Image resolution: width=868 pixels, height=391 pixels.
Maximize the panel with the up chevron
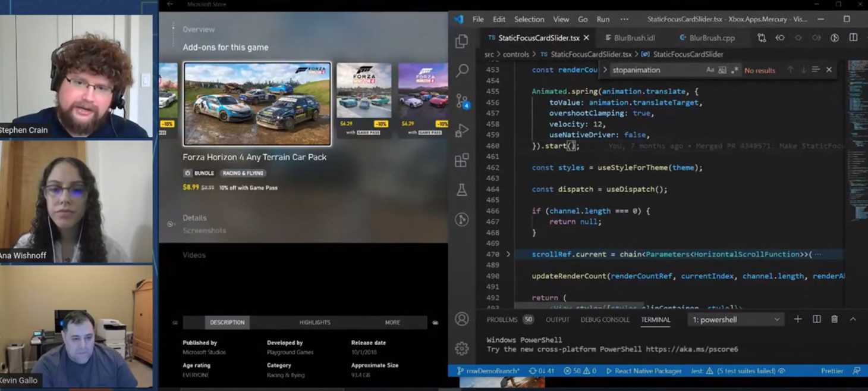click(x=853, y=320)
